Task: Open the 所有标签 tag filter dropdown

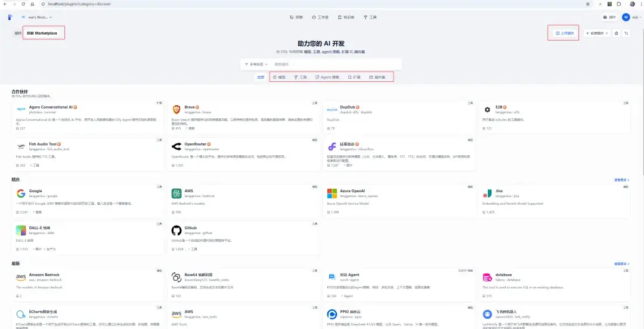Action: (256, 64)
